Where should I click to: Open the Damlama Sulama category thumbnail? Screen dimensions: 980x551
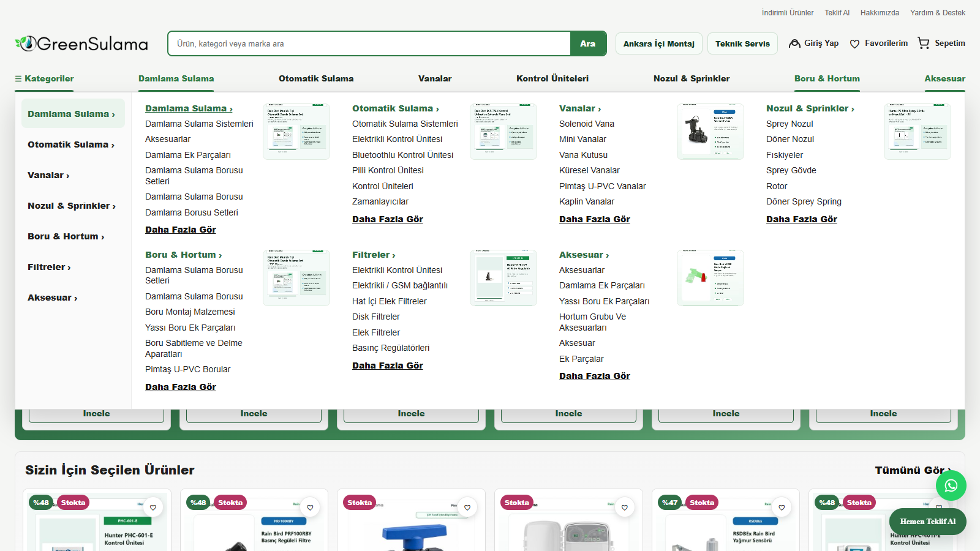[x=296, y=132]
